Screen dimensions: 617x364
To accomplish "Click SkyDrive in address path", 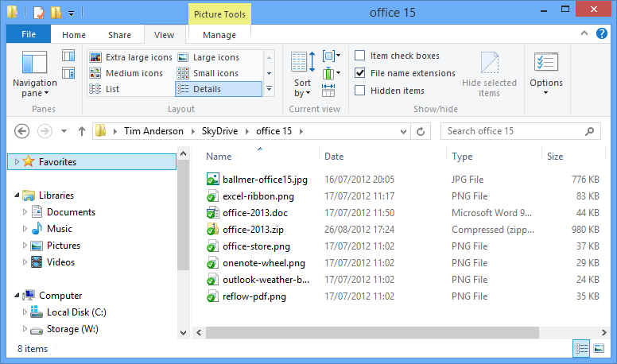I will [219, 131].
